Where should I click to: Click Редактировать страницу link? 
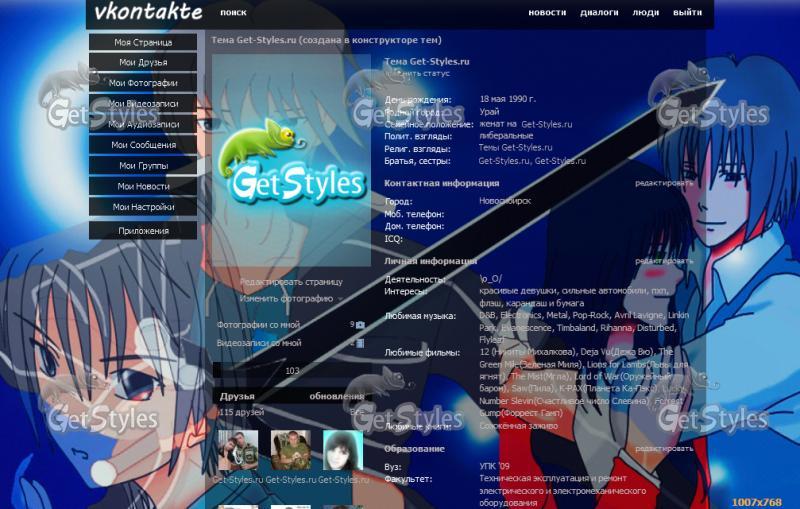pyautogui.click(x=291, y=282)
